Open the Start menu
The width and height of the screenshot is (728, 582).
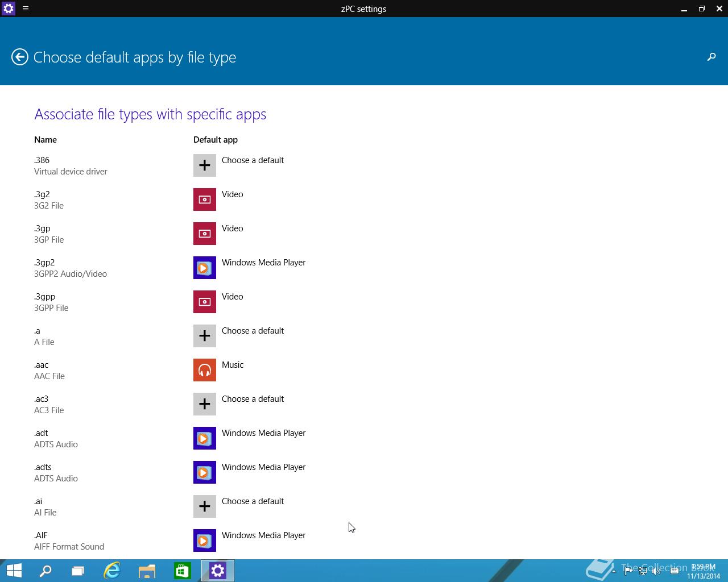[x=14, y=571]
